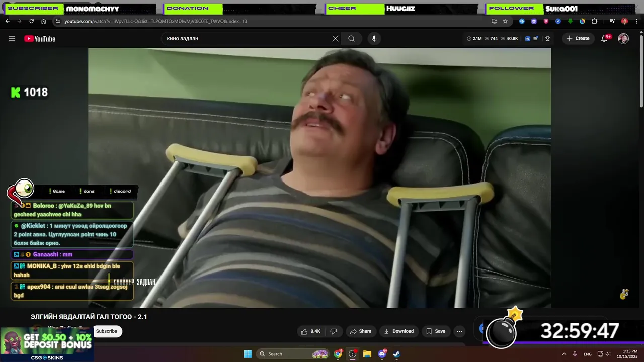This screenshot has height=362, width=644.
Task: Go to YouTube home via logo
Action: [40, 39]
